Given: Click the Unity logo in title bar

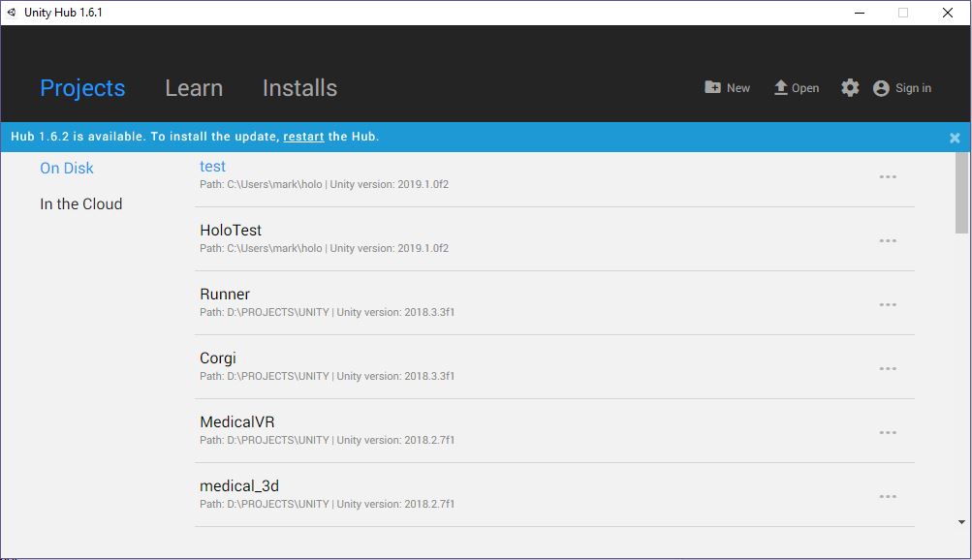Looking at the screenshot, I should [x=12, y=13].
